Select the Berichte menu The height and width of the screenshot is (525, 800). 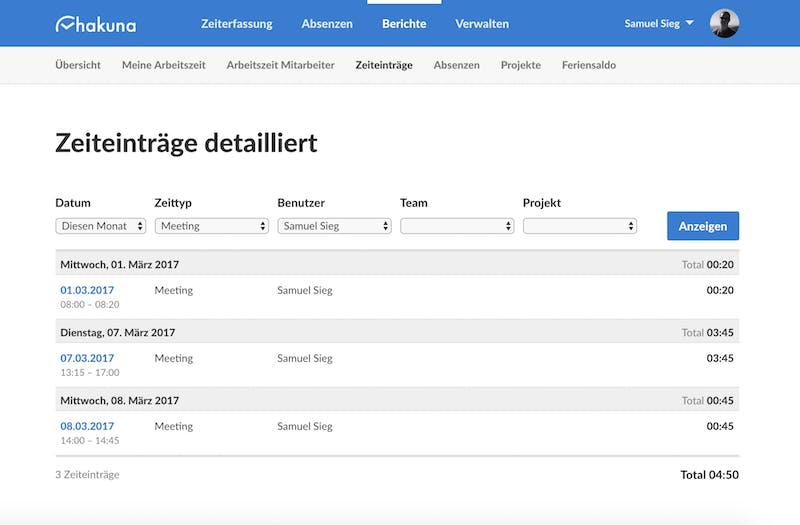point(404,24)
